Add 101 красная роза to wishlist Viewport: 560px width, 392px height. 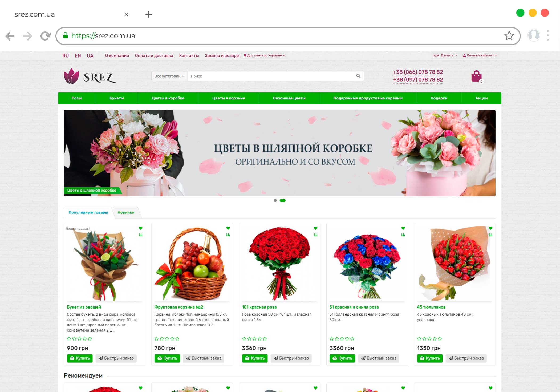coord(315,228)
